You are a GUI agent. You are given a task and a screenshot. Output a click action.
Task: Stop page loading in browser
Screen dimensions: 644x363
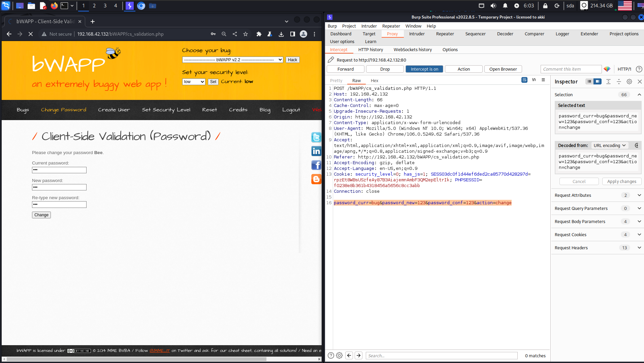tap(30, 34)
